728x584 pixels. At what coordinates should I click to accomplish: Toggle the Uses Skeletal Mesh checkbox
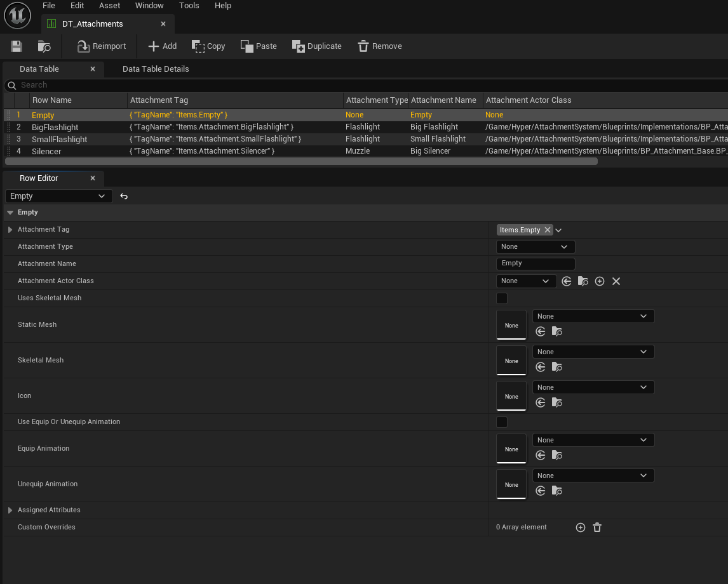pyautogui.click(x=502, y=298)
